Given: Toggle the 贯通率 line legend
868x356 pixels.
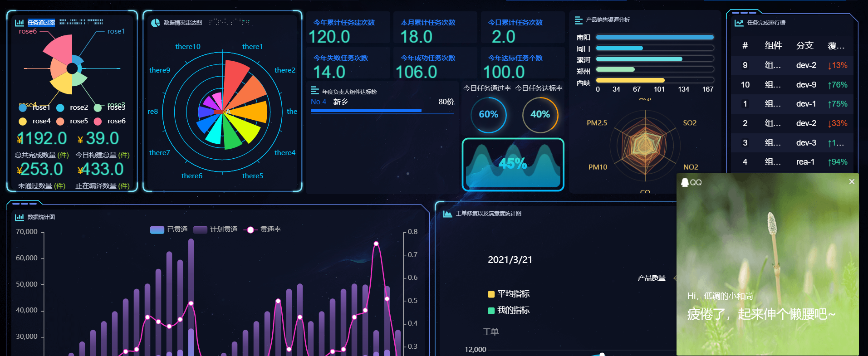Looking at the screenshot, I should pyautogui.click(x=262, y=229).
